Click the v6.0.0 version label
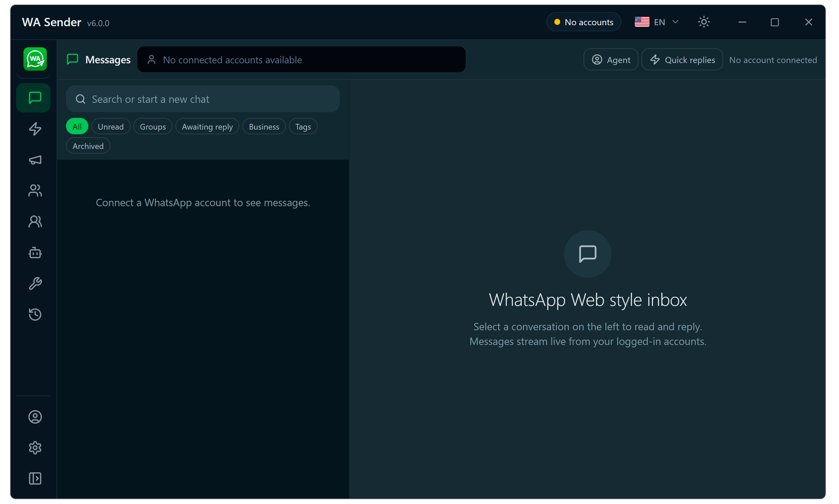The image size is (839, 504). [98, 23]
